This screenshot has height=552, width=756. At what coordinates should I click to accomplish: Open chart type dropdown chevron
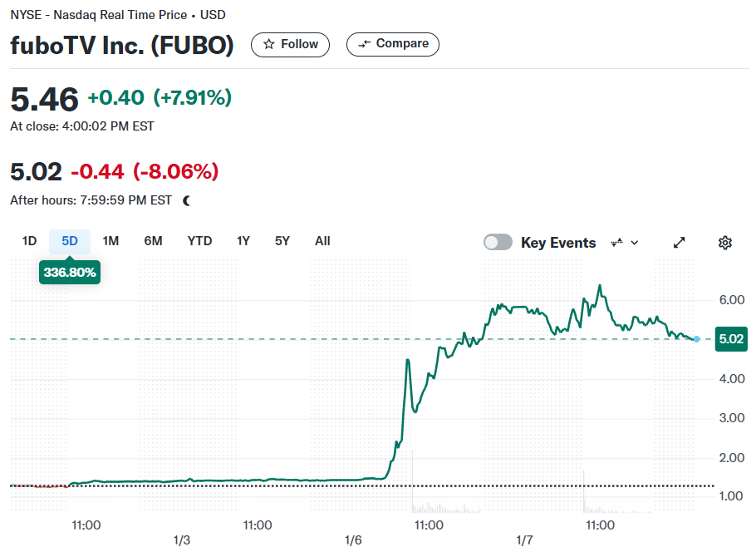635,243
